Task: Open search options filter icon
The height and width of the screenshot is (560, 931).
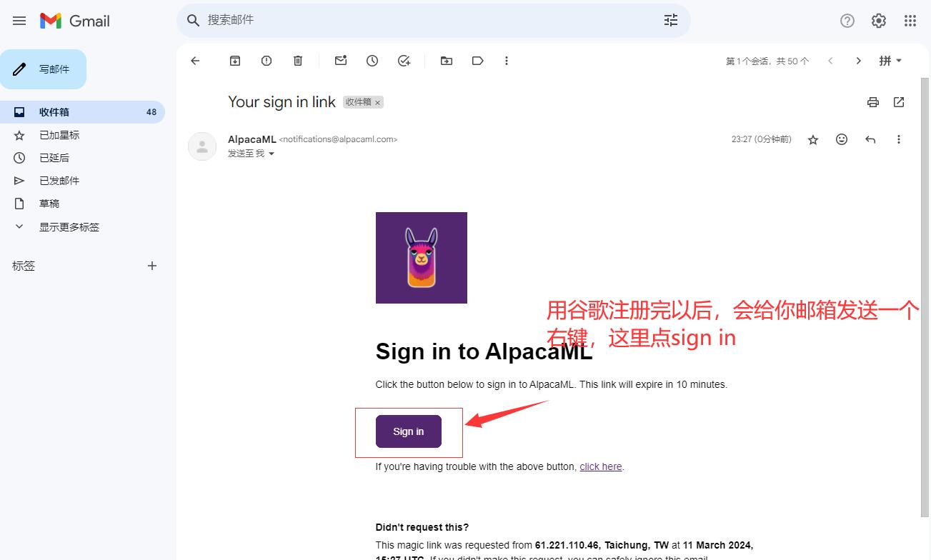Action: [x=670, y=20]
